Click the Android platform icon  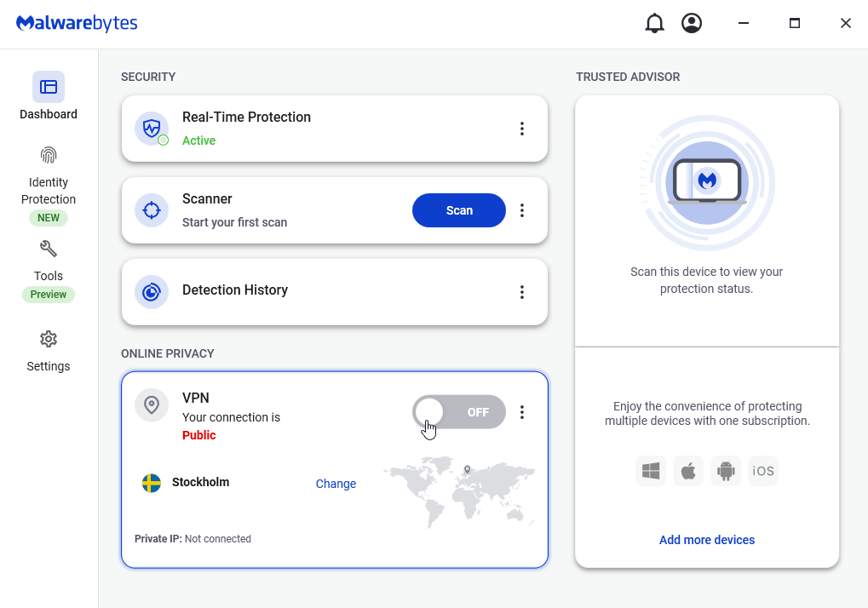[x=726, y=471]
